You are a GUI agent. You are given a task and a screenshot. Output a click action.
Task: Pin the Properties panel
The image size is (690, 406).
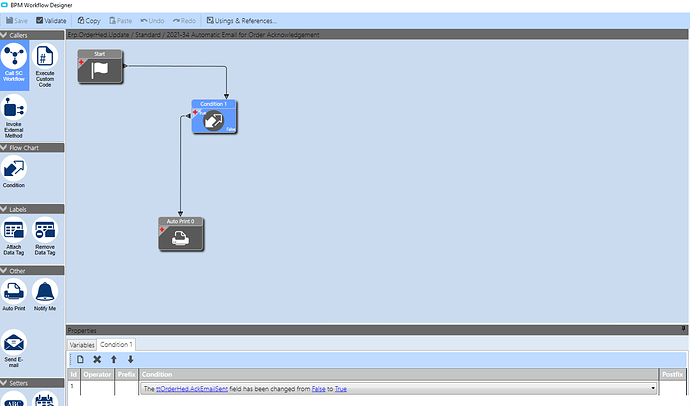tap(683, 329)
